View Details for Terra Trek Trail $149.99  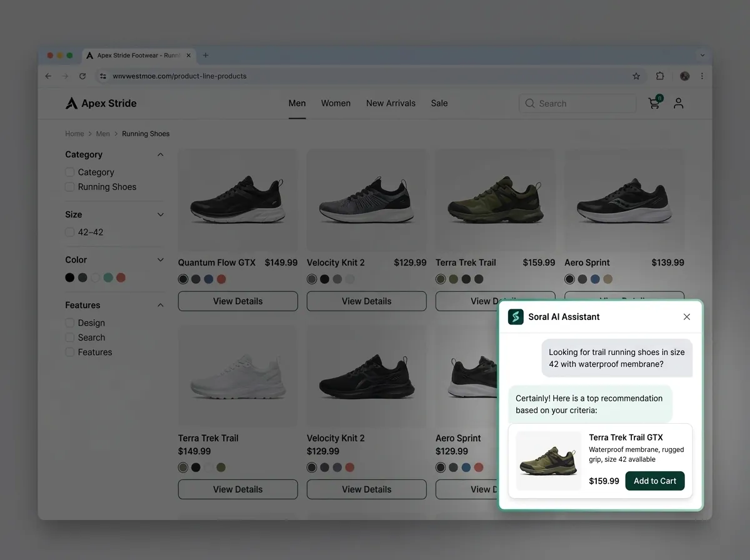[x=237, y=489]
